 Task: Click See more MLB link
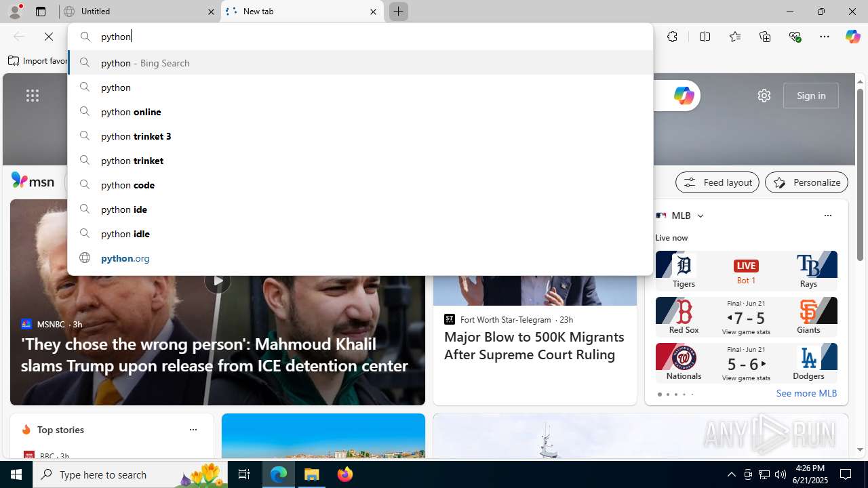point(806,393)
